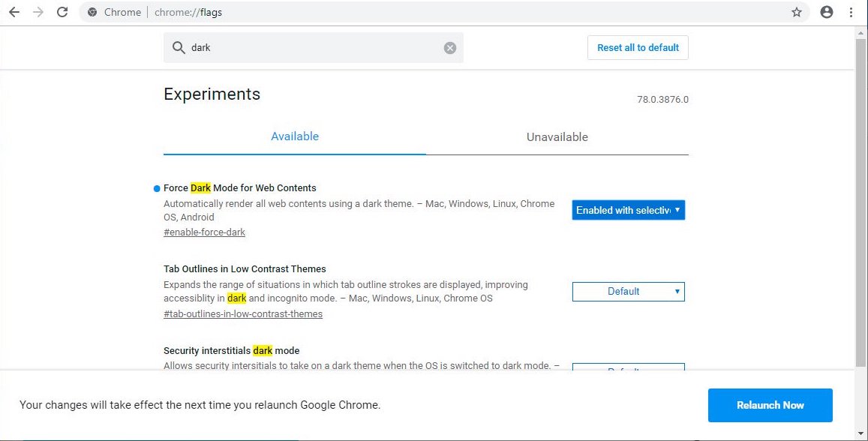This screenshot has height=441, width=868.
Task: Open Security interstitials dark mode dropdown
Action: pos(628,367)
